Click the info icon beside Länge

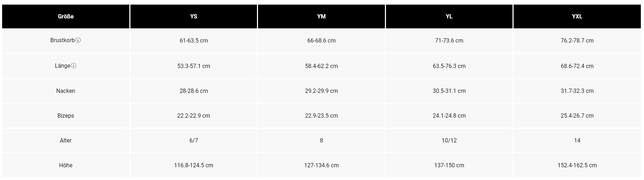74,66
